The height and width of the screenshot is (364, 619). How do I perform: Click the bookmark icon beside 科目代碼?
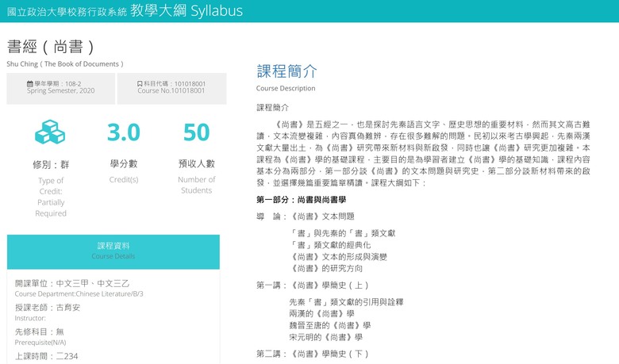tap(140, 83)
